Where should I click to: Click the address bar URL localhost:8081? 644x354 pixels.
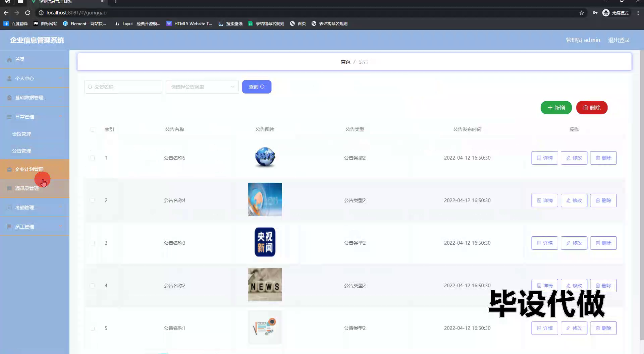click(x=76, y=13)
